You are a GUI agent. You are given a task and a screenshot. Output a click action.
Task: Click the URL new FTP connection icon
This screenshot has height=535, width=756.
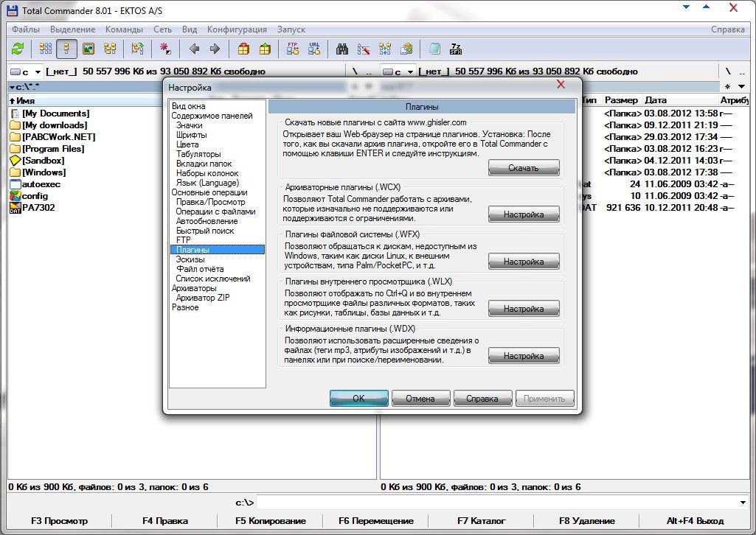point(314,49)
